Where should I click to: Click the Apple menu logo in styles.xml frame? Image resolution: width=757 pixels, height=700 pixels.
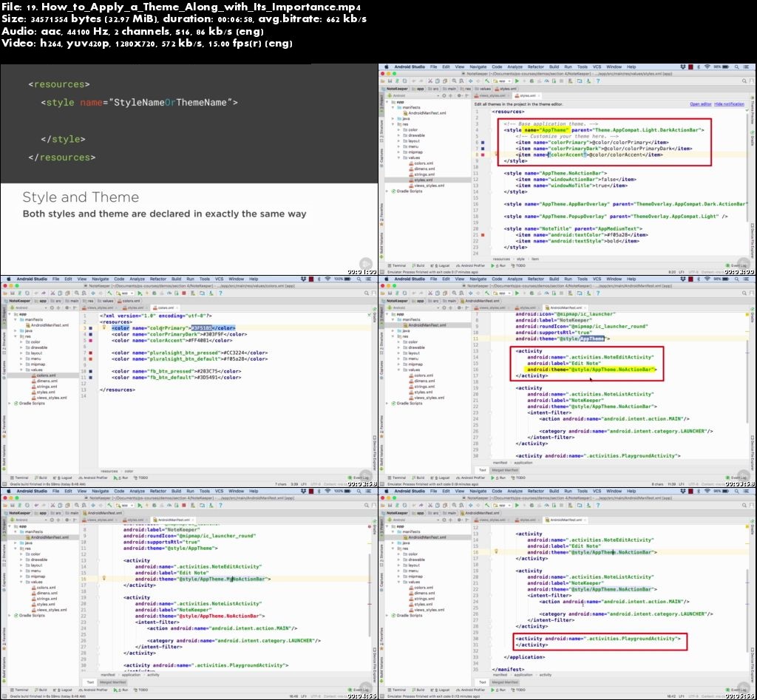(x=386, y=67)
